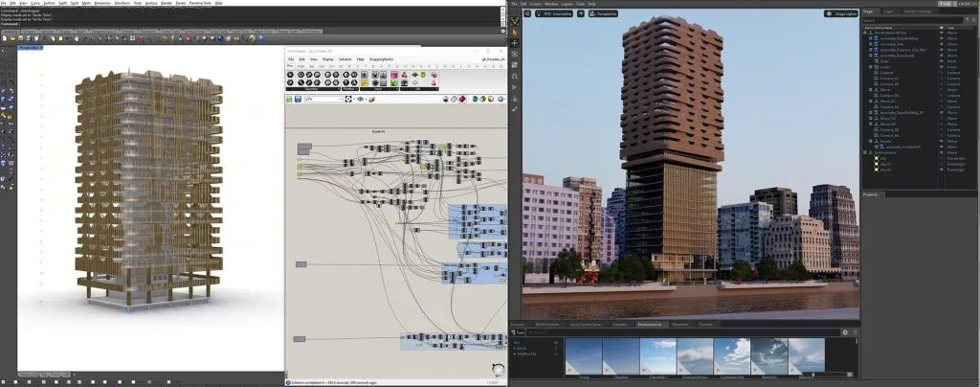Open the Grasshopper canvas zoom percentage dropdown
Screen dimensions: 980x387
[x=342, y=99]
